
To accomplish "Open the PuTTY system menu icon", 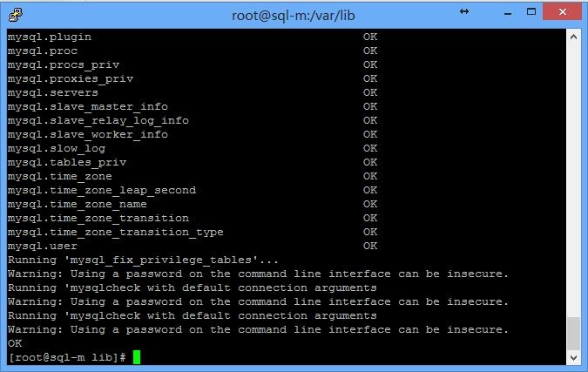I will click(16, 15).
